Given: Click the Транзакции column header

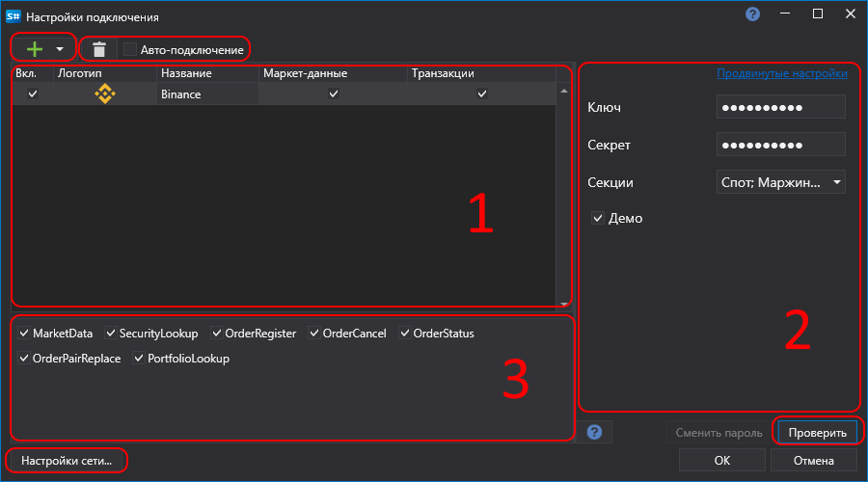Looking at the screenshot, I should [481, 73].
